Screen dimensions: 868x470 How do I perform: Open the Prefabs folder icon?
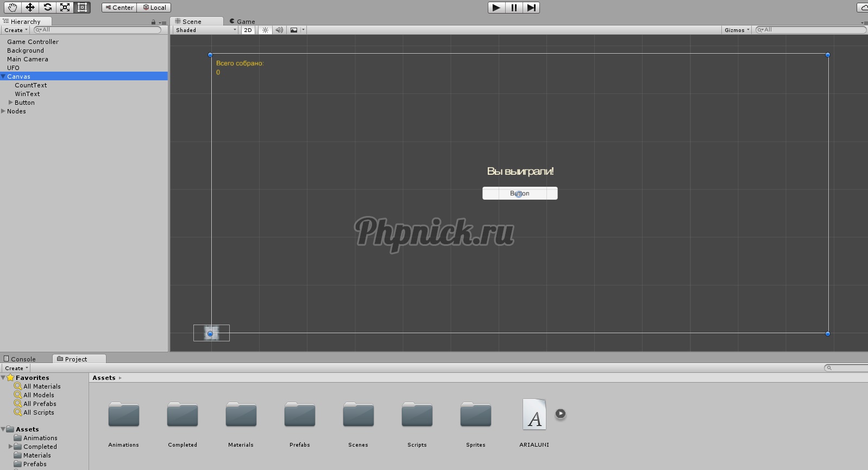point(300,415)
